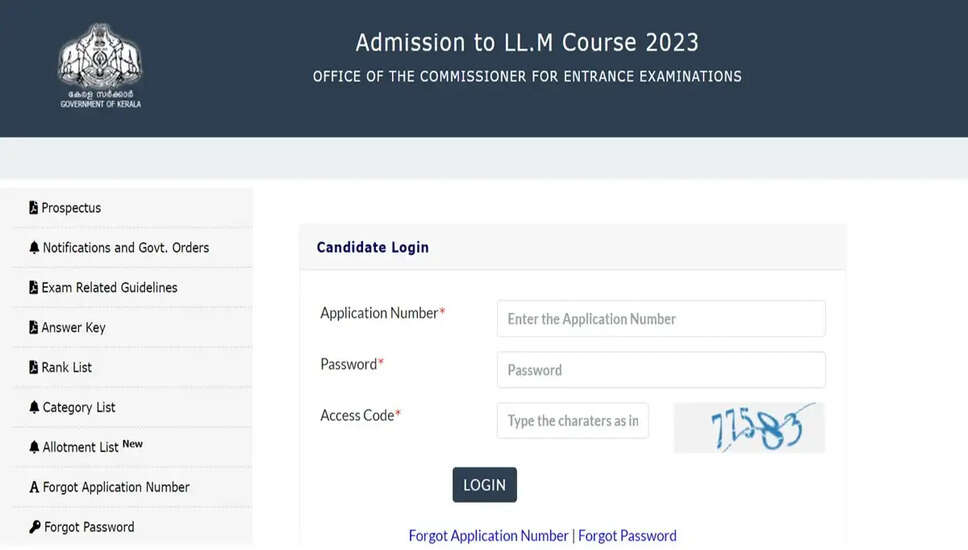The height and width of the screenshot is (550, 968).
Task: Click the key icon beside Forgot Password
Action: click(x=35, y=527)
